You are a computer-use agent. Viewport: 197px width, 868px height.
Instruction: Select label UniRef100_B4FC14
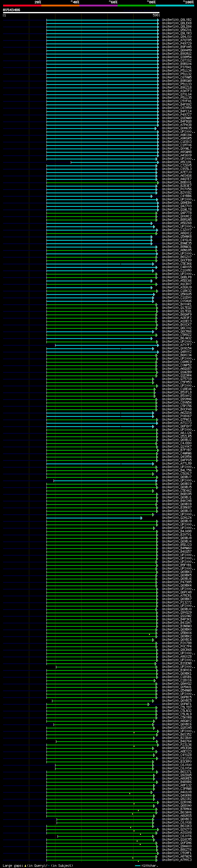coord(177,111)
